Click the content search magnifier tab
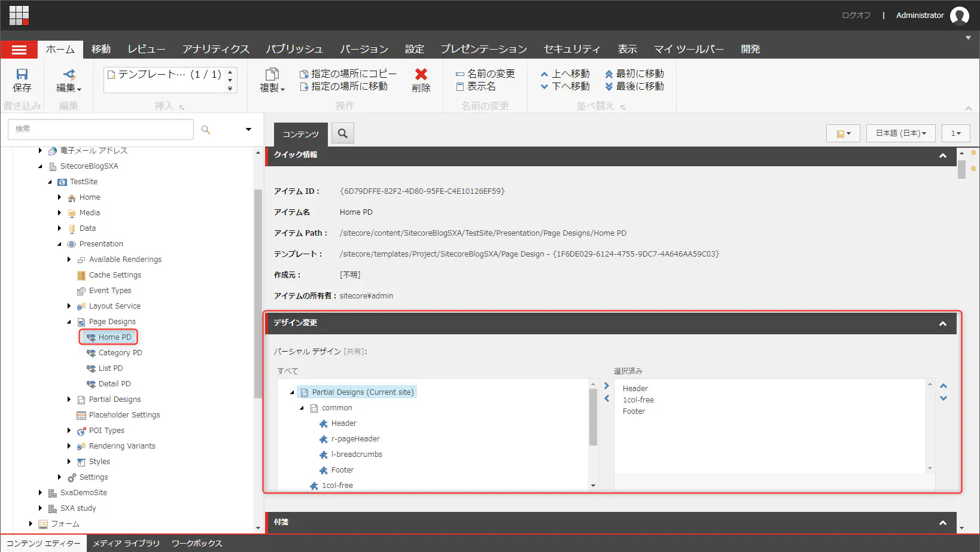This screenshot has height=552, width=980. point(343,133)
